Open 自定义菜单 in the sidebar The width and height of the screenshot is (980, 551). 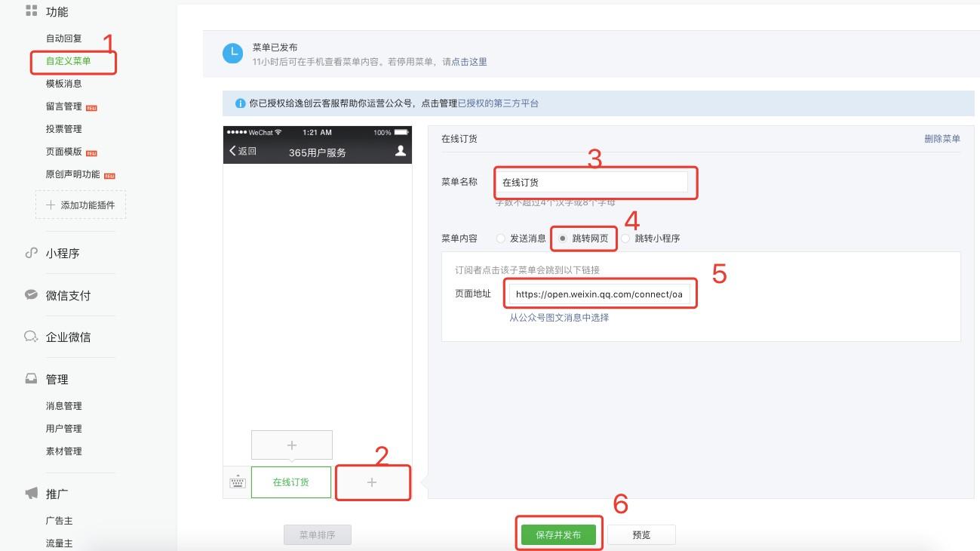(68, 61)
